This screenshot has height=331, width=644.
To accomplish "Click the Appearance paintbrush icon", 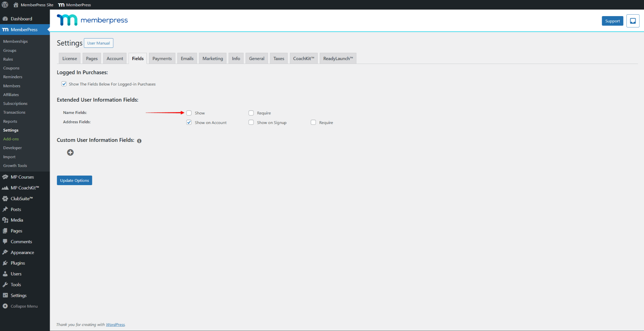I will (x=5, y=252).
